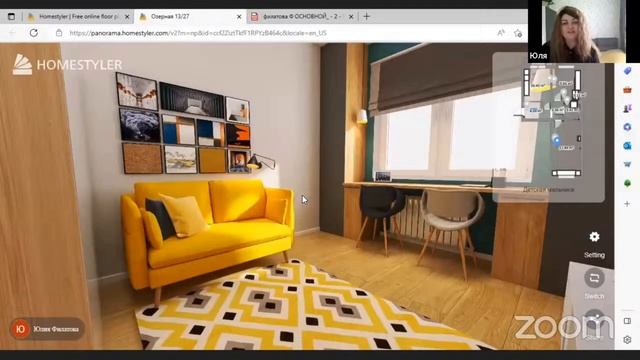The width and height of the screenshot is (640, 360).
Task: Add this page to favorites
Action: point(518,33)
